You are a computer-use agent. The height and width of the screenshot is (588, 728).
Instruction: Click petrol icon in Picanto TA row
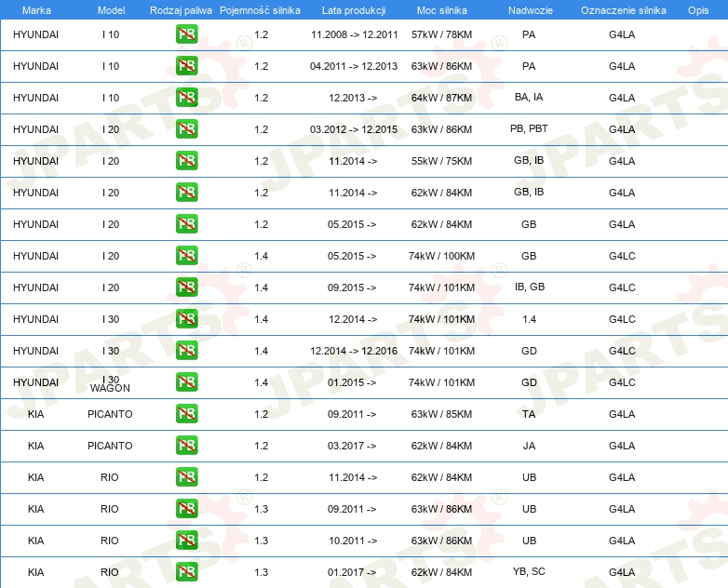[186, 413]
